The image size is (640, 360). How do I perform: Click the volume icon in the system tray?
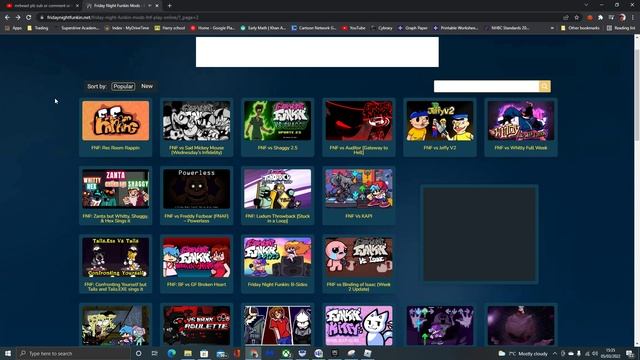pyautogui.click(x=595, y=353)
